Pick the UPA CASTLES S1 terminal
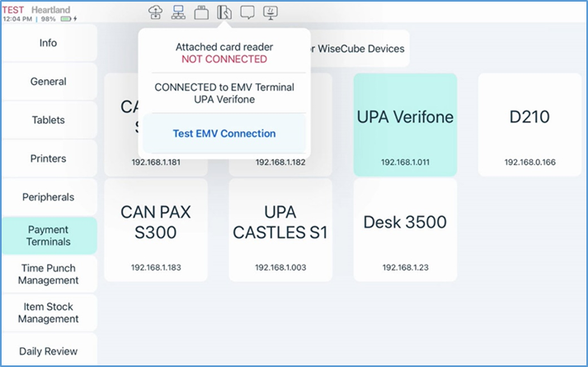Image resolution: width=588 pixels, height=367 pixels. coord(280,230)
